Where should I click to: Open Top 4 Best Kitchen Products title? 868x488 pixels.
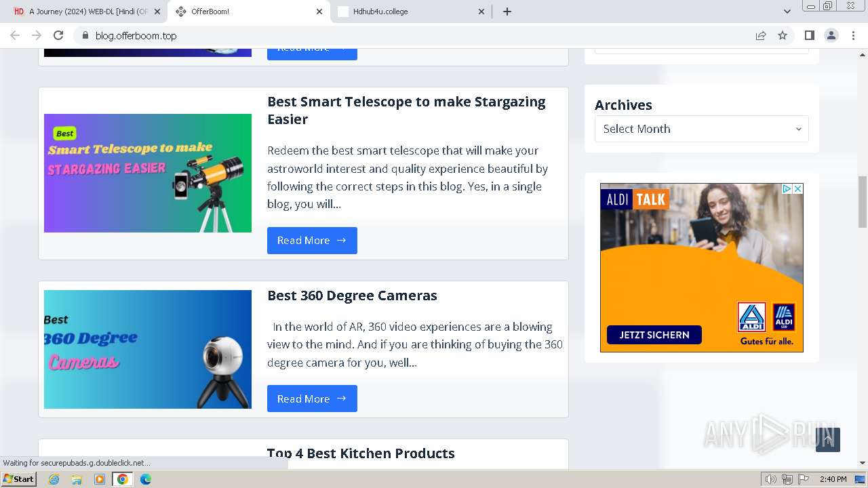(361, 453)
